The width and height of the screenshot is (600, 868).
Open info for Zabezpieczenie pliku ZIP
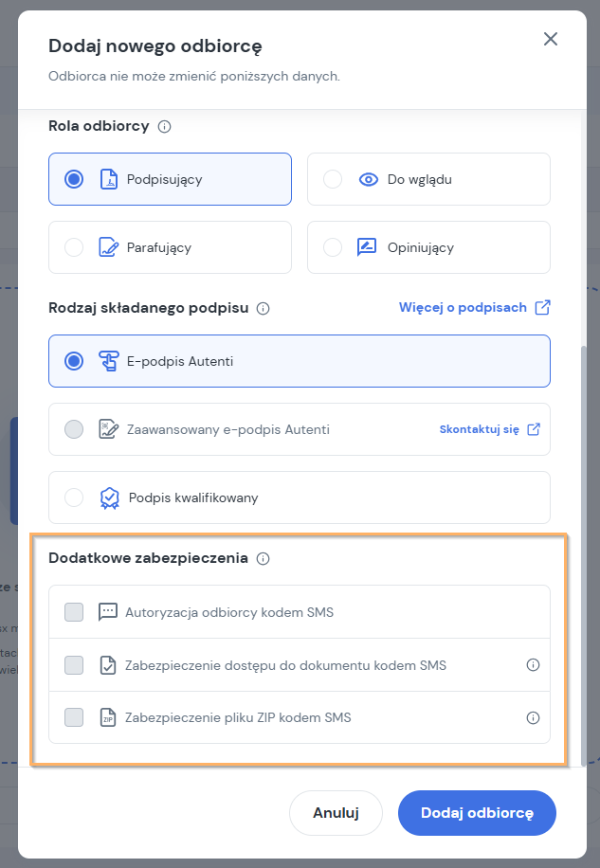coord(533,718)
